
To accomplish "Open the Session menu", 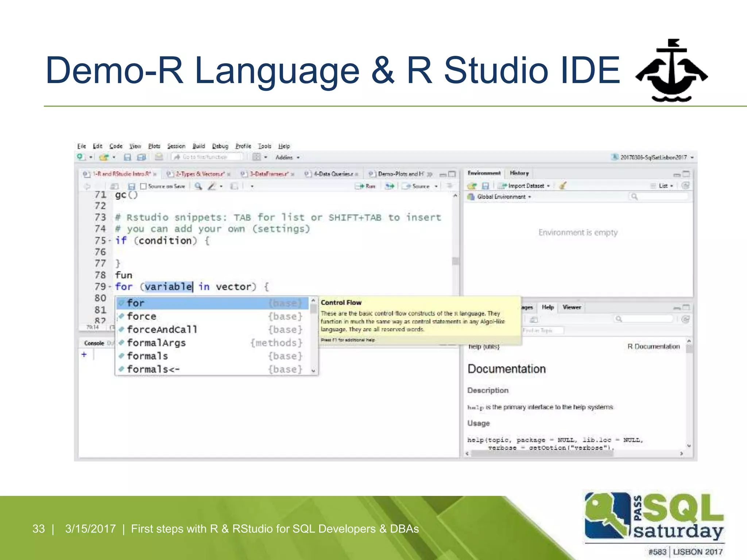I will pyautogui.click(x=176, y=146).
